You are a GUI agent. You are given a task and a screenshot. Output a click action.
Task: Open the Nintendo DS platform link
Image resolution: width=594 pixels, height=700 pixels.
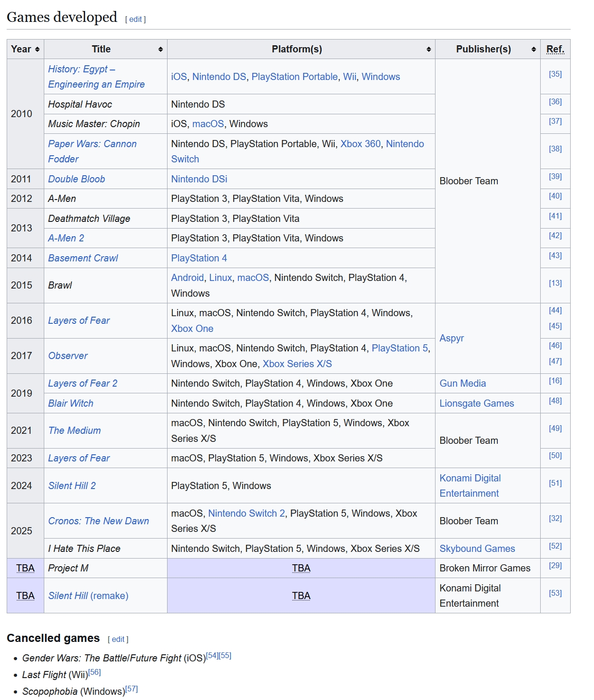219,77
